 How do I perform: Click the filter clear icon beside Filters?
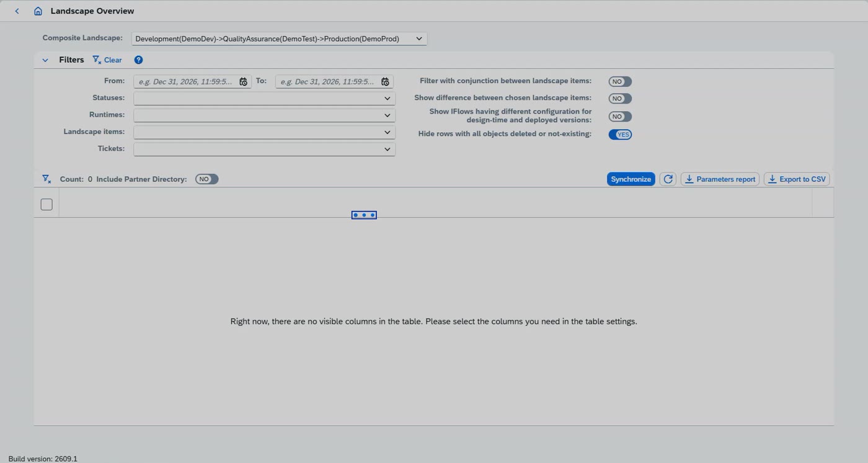pos(97,60)
